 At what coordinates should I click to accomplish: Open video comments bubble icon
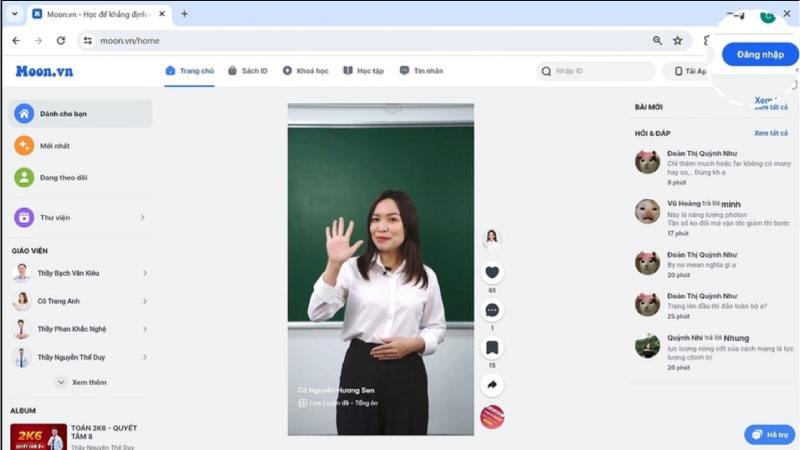pos(492,310)
